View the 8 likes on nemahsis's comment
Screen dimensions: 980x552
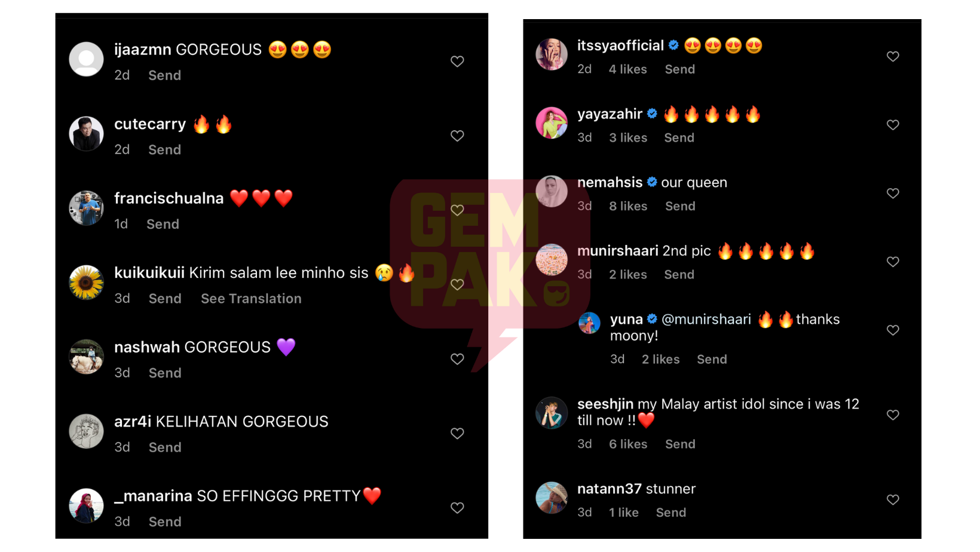628,206
